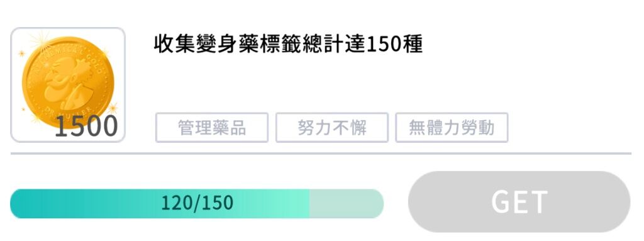Click the 120/150 progress text
This screenshot has width=644, height=241.
pos(197,203)
